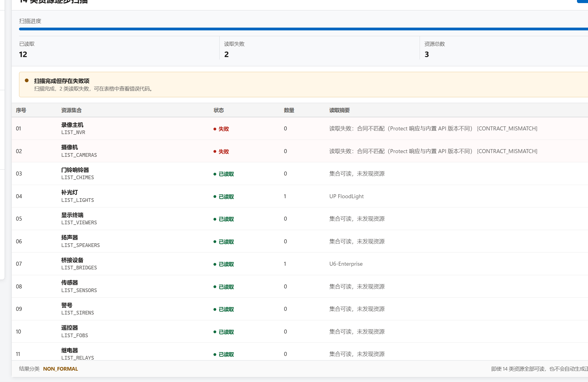Click the 已读取 status for LIST_FOBS
588x382 pixels.
[224, 332]
